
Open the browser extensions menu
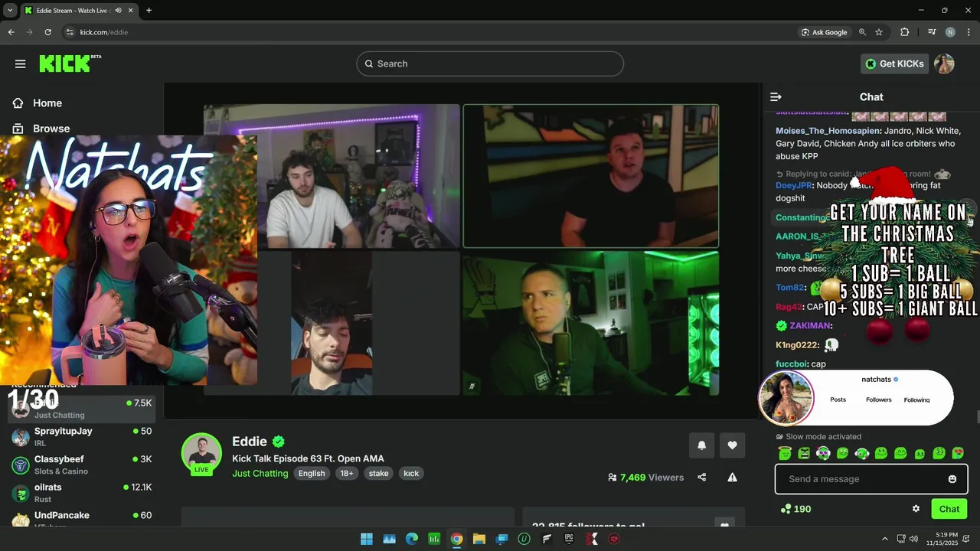(x=905, y=32)
